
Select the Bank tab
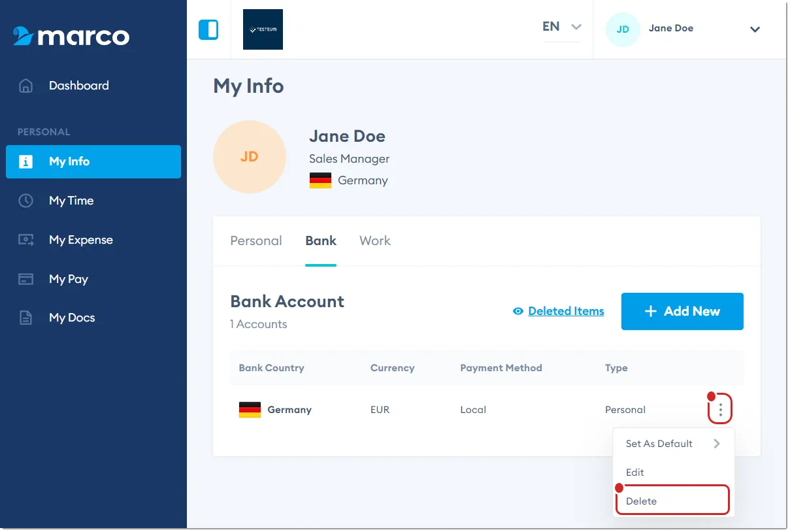coord(321,241)
